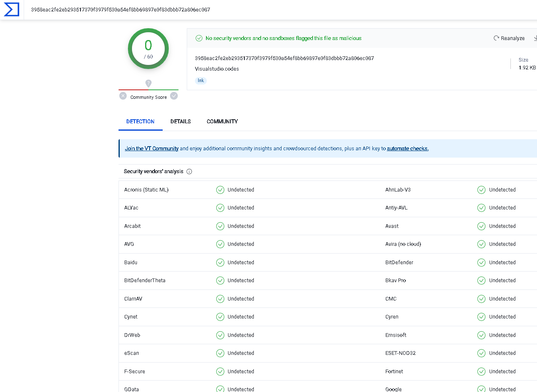Viewport: 537px width, 392px height.
Task: Click the check icon in the F-Secure row
Action: click(220, 372)
